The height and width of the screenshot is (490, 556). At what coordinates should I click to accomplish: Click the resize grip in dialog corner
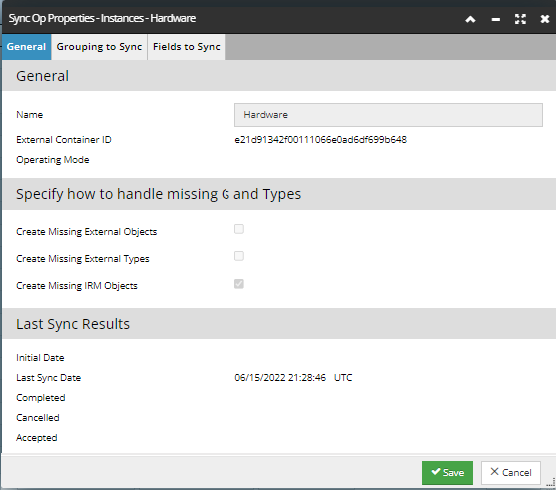coord(551,482)
